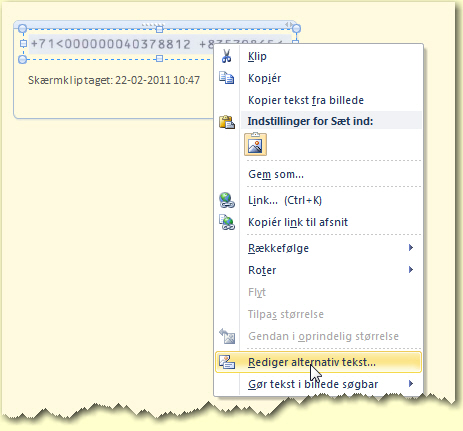The width and height of the screenshot is (463, 431).
Task: Click the scissors icon next to Klip
Action: click(226, 56)
